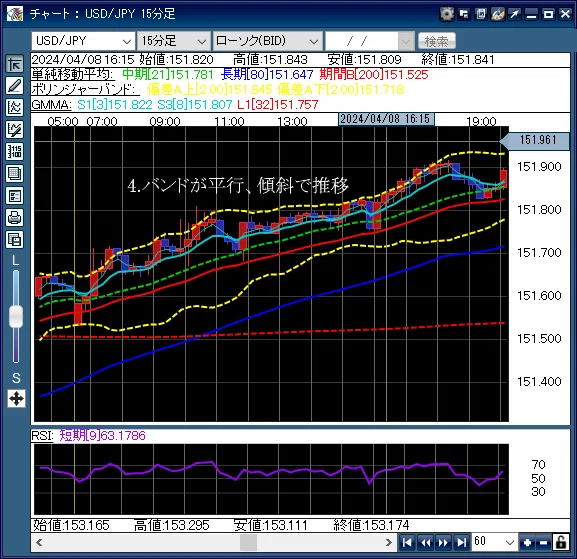Open the 15分足 timeframe dropdown
The height and width of the screenshot is (559, 577).
174,41
